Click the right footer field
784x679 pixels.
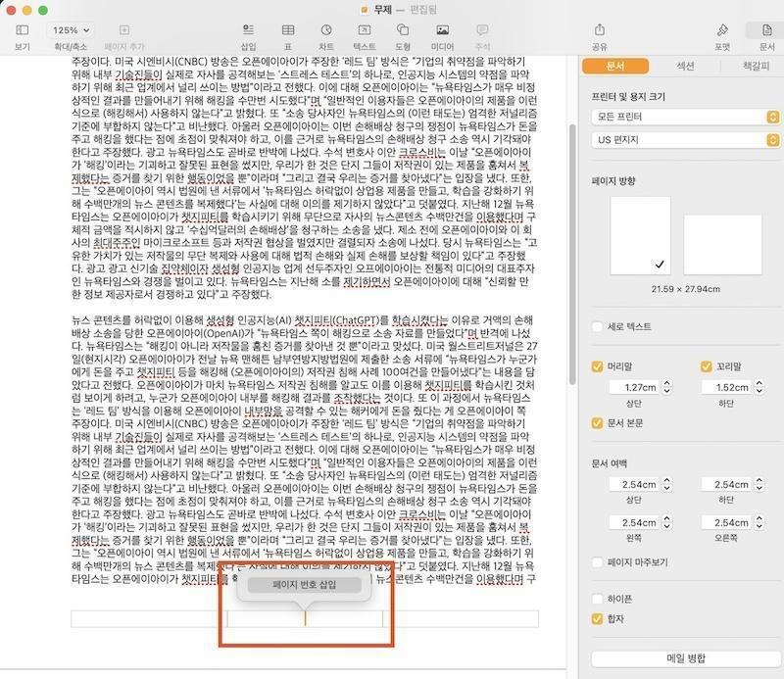tap(461, 619)
